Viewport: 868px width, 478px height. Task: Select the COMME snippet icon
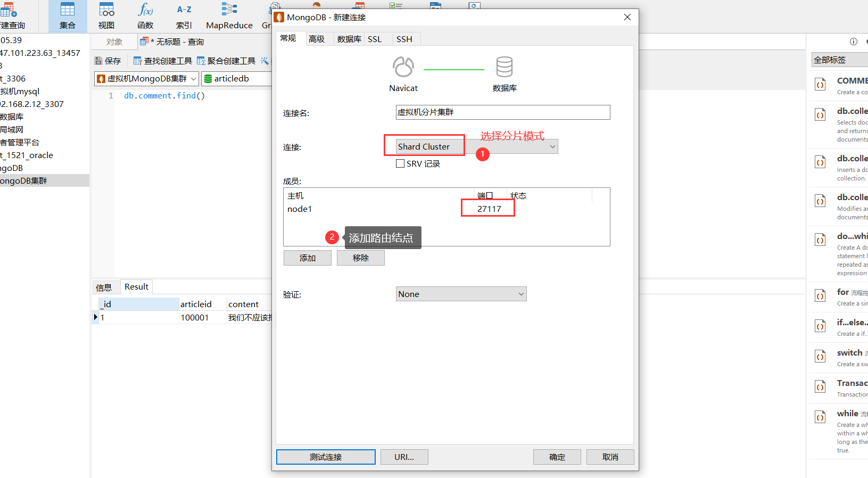[x=821, y=85]
